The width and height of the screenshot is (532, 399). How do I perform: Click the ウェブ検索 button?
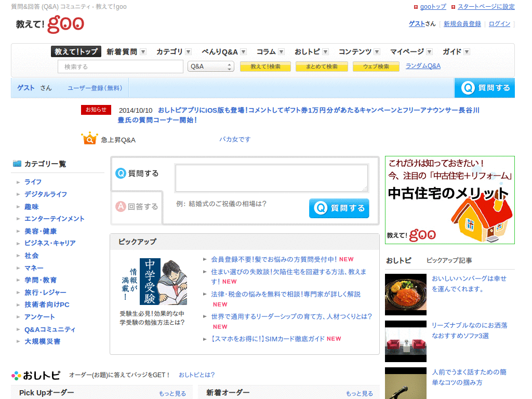(x=376, y=66)
